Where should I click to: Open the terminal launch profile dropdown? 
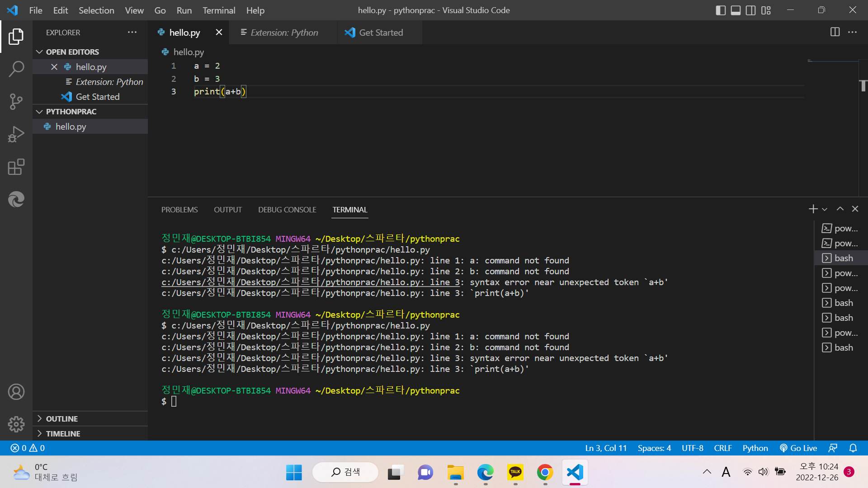pos(825,209)
